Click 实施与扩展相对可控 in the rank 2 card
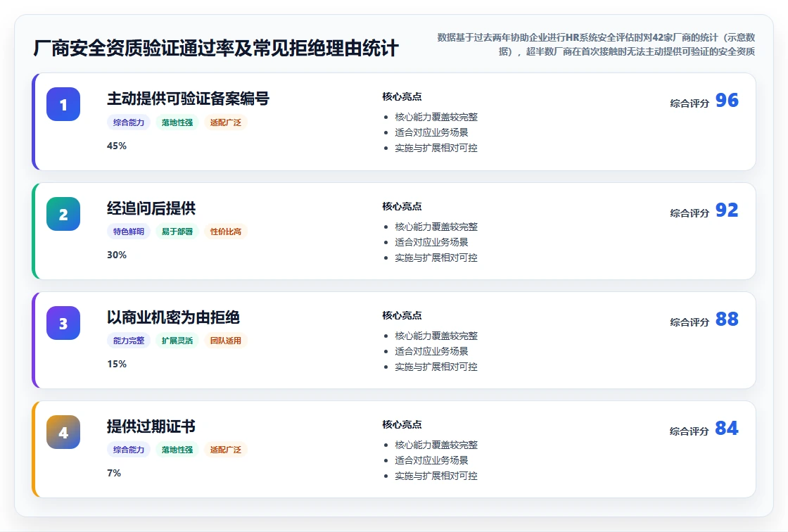Viewport: 788px width, 532px height. coord(436,258)
